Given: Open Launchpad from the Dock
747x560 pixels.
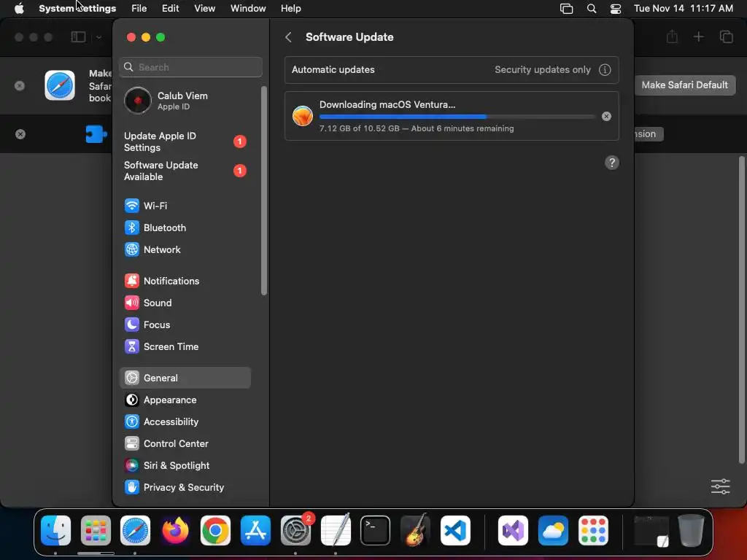Looking at the screenshot, I should pyautogui.click(x=96, y=531).
